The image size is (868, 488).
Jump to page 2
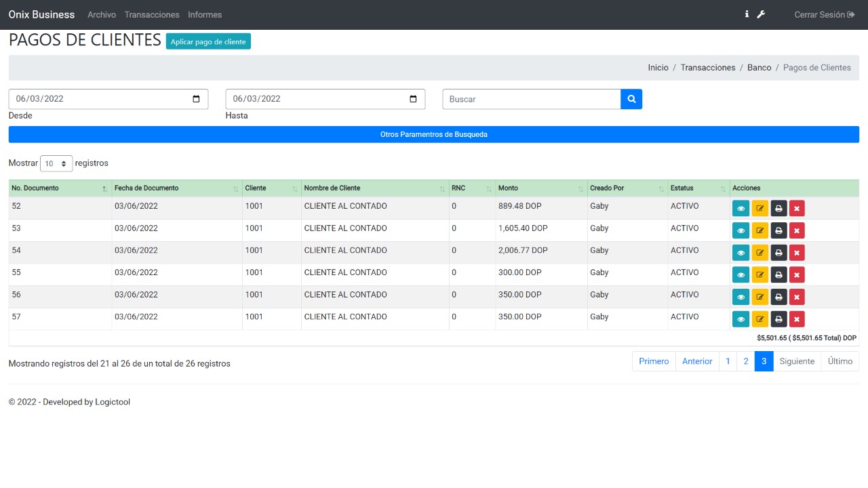[x=746, y=361]
